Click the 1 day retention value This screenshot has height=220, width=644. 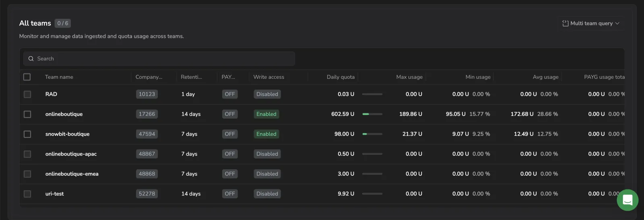tap(188, 94)
